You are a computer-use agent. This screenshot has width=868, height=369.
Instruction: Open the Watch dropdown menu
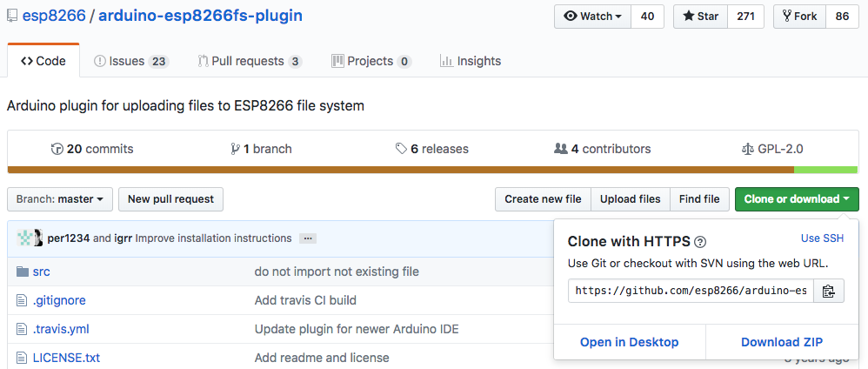[593, 16]
